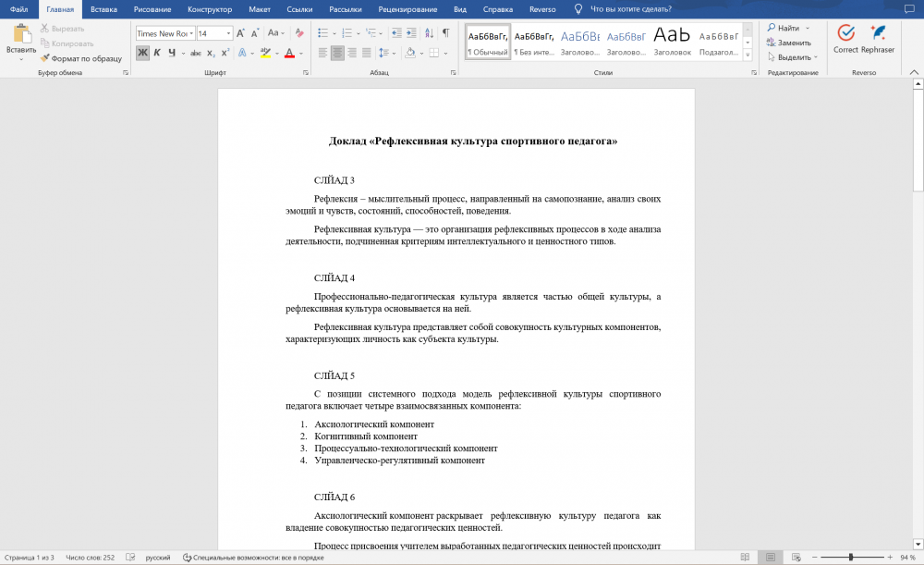This screenshot has width=924, height=565.
Task: Click the font color red swatch
Action: [289, 53]
